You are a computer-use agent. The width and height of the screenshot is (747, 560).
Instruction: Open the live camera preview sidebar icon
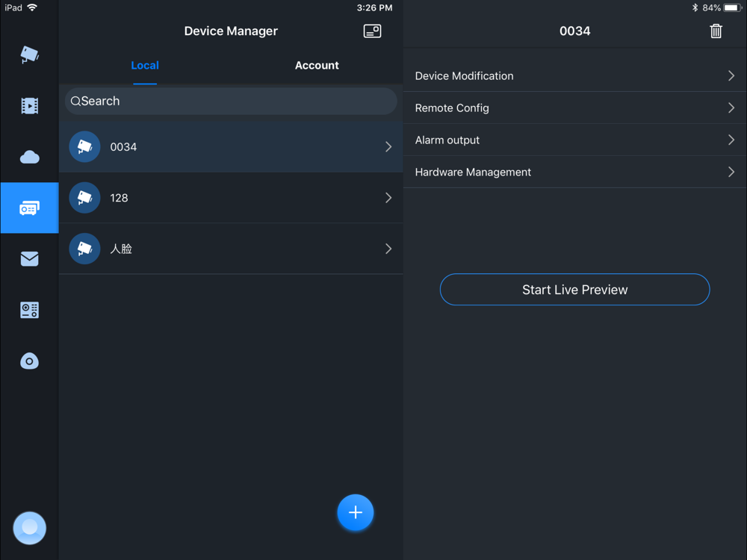(x=30, y=55)
